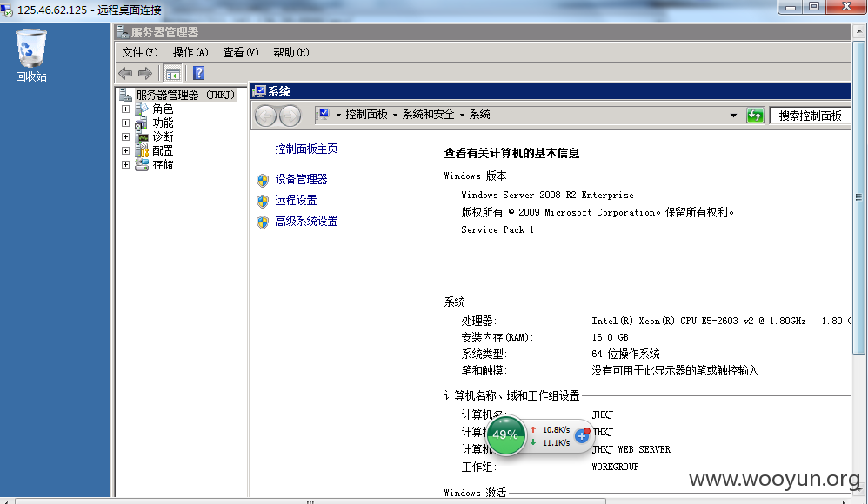
Task: Click the JHKJ_WEB_SERVER computer description value
Action: click(x=631, y=450)
